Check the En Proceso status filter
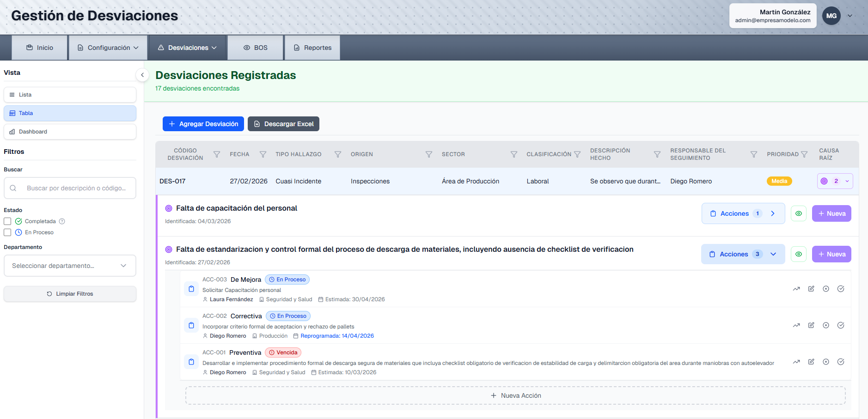 click(x=7, y=232)
